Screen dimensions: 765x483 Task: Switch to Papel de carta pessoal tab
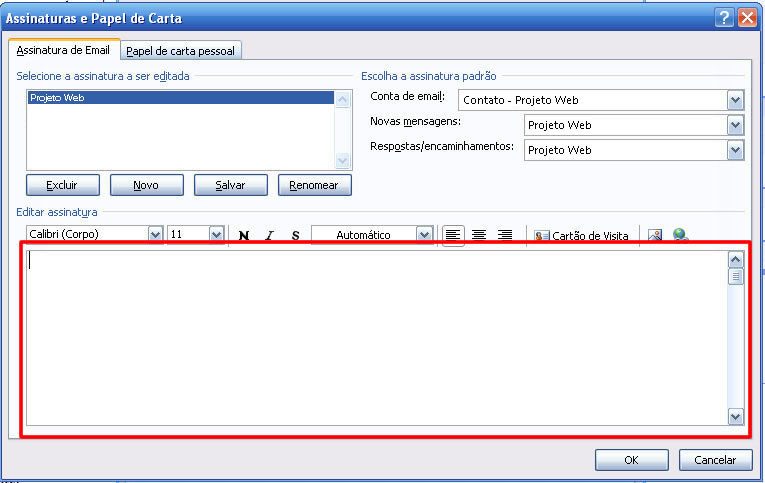coord(181,51)
